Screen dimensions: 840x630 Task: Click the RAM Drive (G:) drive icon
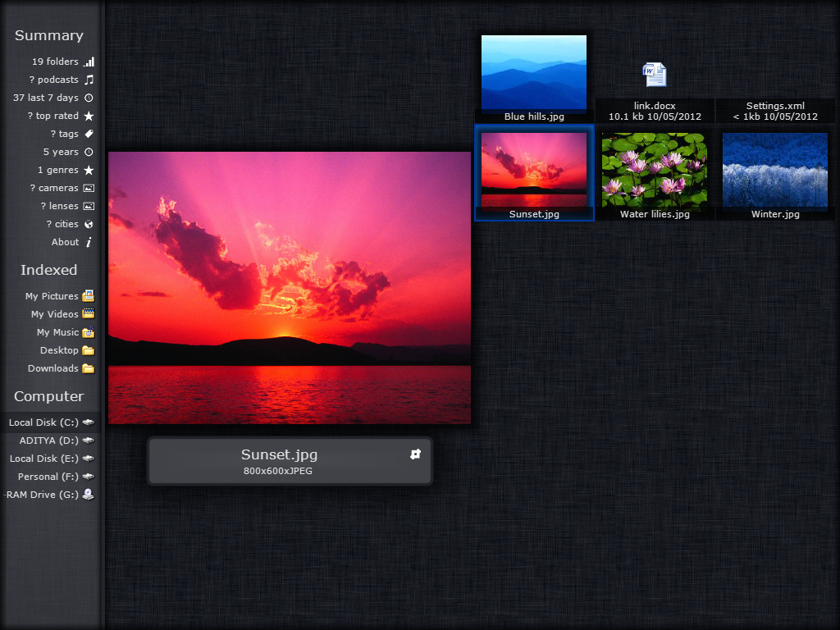(88, 495)
